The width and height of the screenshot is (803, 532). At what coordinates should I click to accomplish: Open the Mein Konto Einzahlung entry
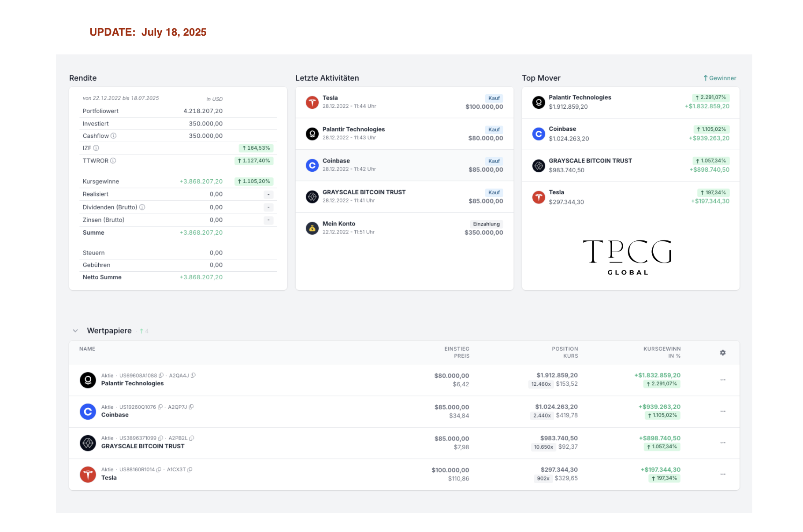(x=405, y=228)
